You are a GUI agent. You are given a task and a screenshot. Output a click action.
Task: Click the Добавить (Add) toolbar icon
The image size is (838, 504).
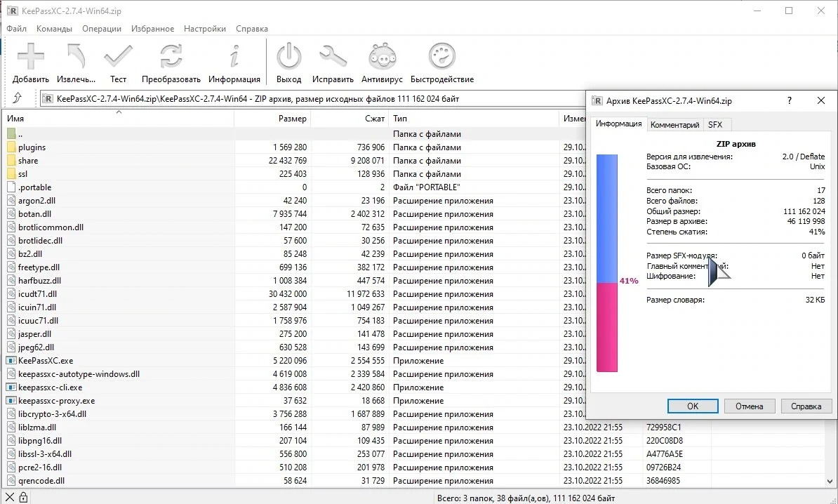point(30,56)
